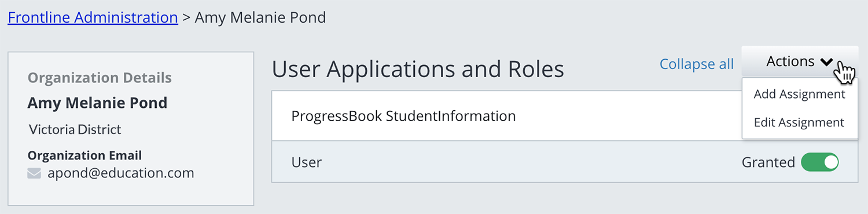Click the Victoria District organization label

coord(75,129)
